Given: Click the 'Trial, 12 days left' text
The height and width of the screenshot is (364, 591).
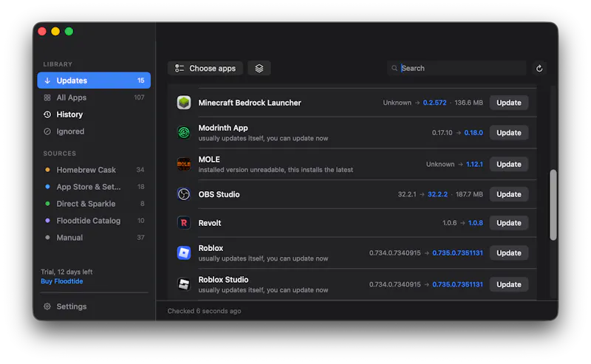Looking at the screenshot, I should [x=66, y=272].
